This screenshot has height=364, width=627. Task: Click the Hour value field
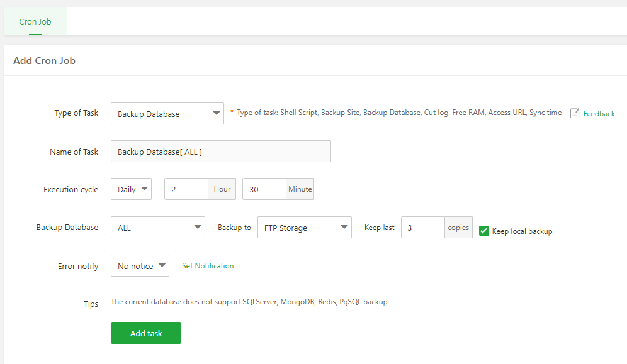coord(186,189)
